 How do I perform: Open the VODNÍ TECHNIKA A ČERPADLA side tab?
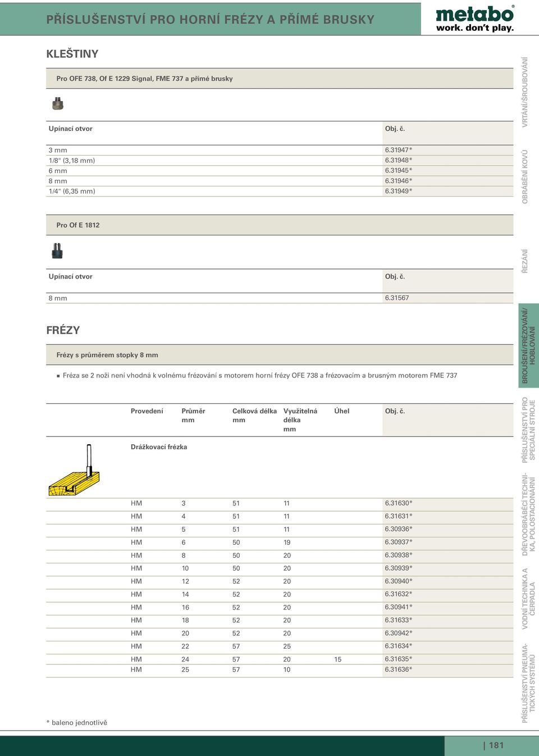pos(528,599)
